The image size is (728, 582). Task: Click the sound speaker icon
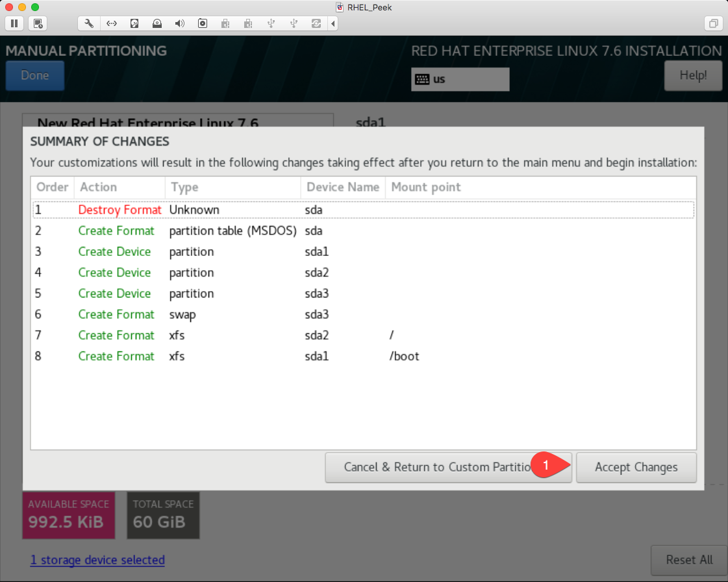click(180, 23)
